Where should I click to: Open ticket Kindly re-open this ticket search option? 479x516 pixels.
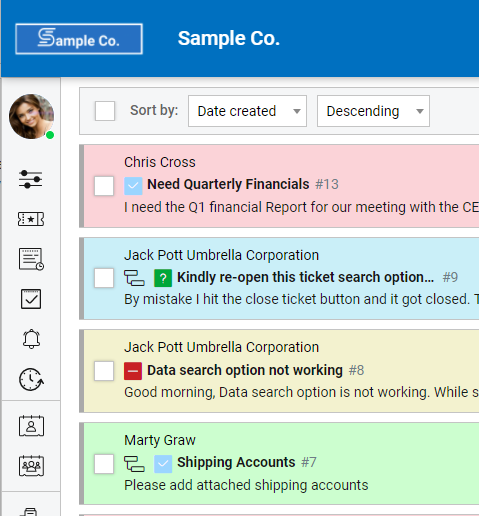coord(305,277)
